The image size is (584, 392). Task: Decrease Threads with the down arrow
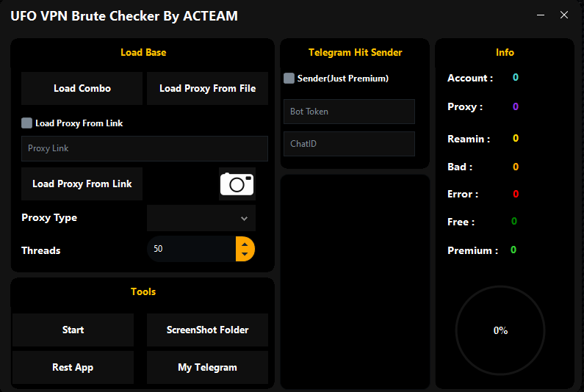tap(245, 254)
